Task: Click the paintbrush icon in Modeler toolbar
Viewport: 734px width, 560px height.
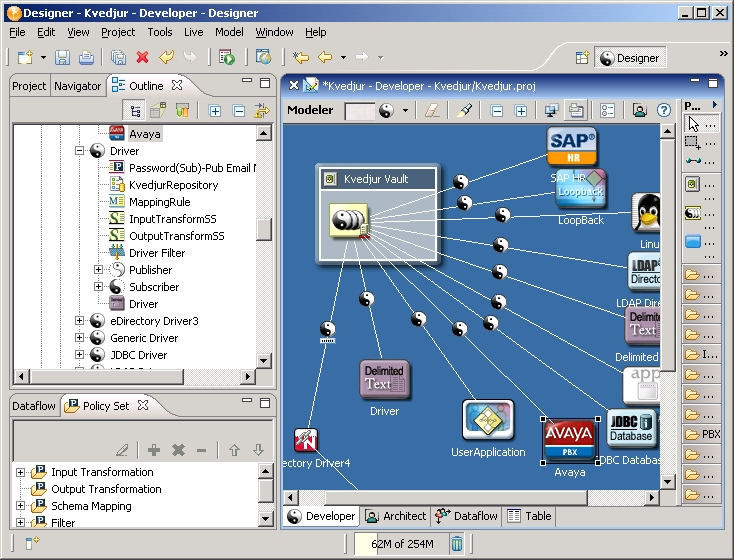Action: tap(464, 111)
